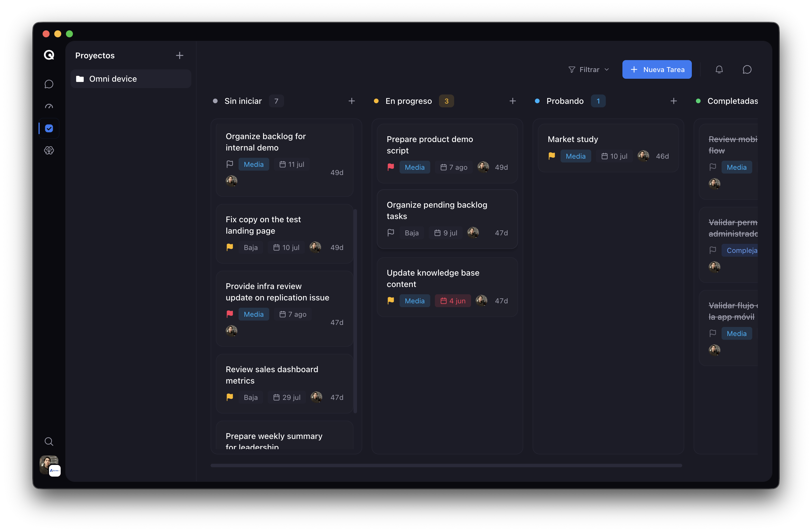Open the Market study task card
Screen dimensions: 812x532
(608, 148)
